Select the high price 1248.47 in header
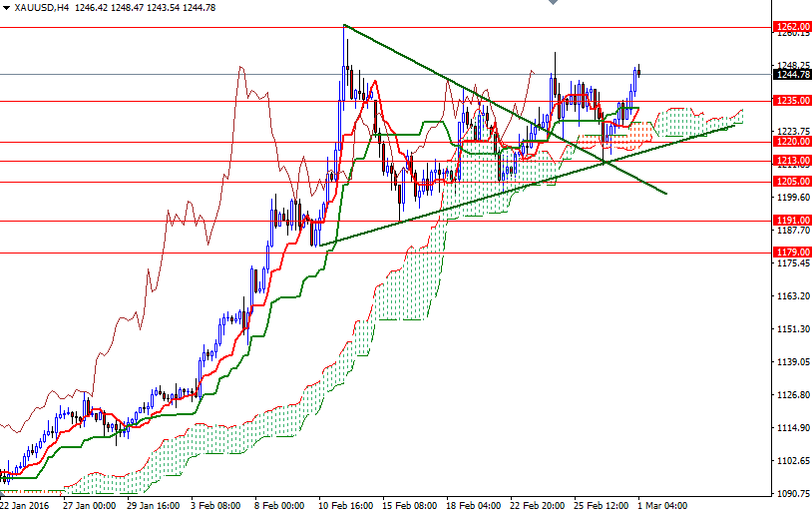 127,8
